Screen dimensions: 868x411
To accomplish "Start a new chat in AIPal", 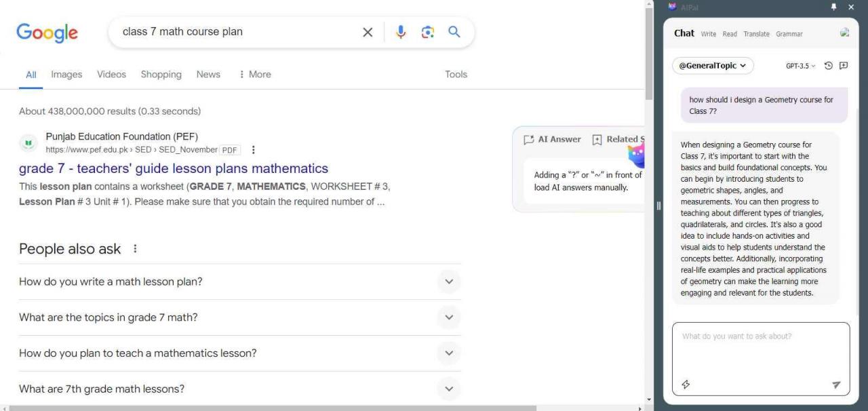I will 844,66.
